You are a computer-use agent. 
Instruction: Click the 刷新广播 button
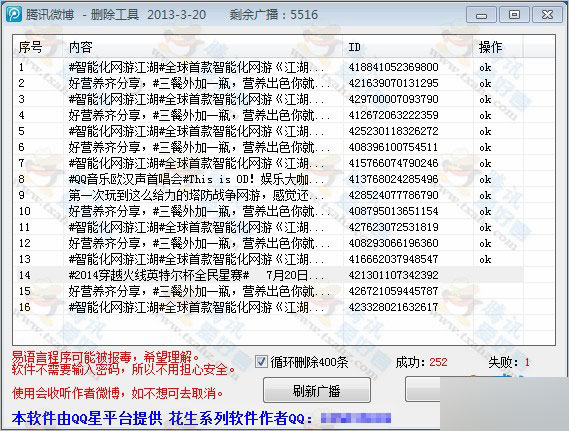[317, 390]
